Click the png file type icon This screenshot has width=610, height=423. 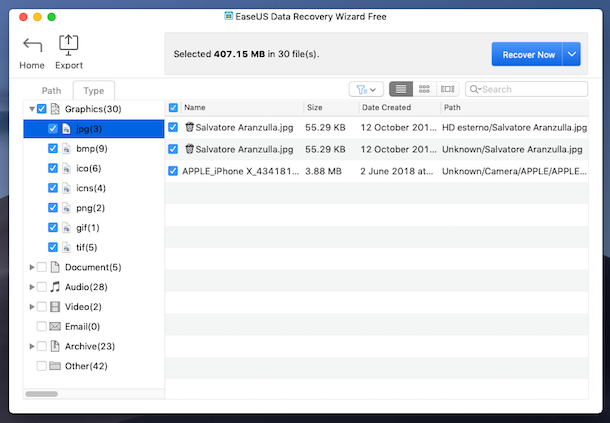(x=67, y=208)
